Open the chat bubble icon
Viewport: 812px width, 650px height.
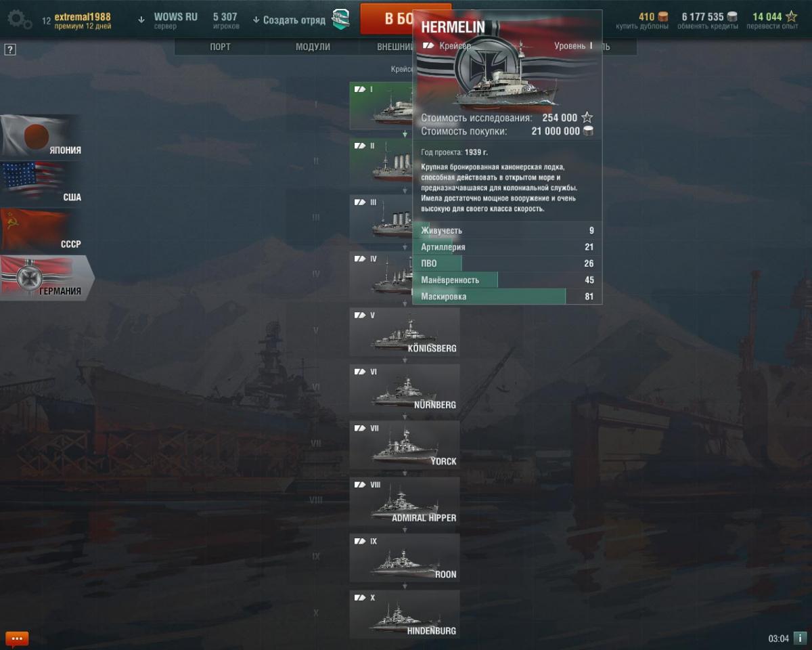(17, 638)
